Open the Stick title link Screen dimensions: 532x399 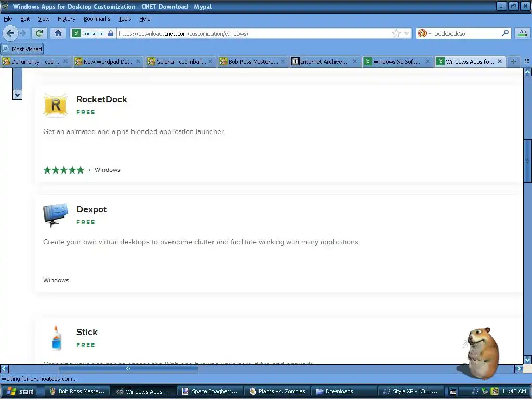pos(87,332)
